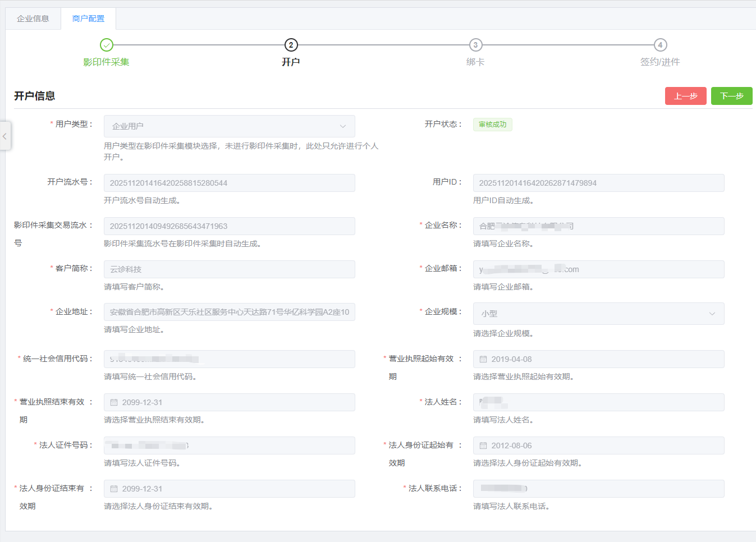Click step 3 circle for 绑卡
This screenshot has height=542, width=756.
pyautogui.click(x=475, y=45)
